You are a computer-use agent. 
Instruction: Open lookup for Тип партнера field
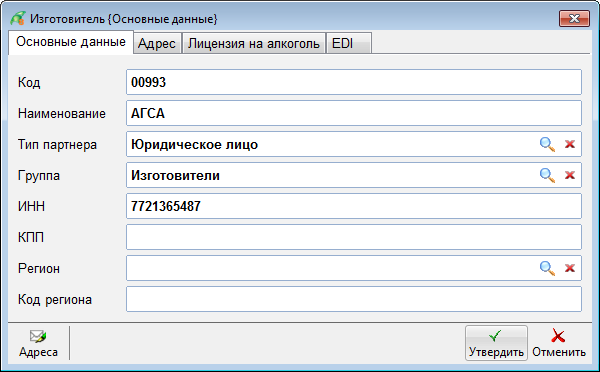547,144
